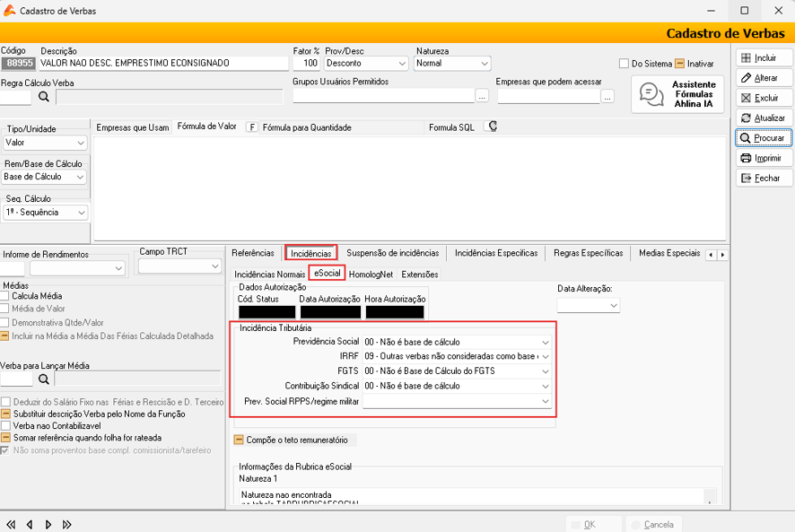Image resolution: width=795 pixels, height=532 pixels.
Task: Toggle Do Sistema checkbox
Action: pyautogui.click(x=624, y=64)
